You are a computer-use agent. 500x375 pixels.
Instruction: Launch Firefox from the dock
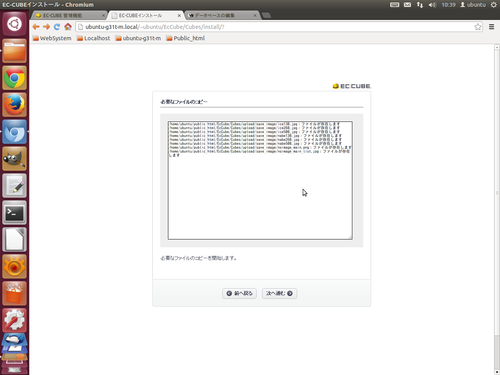coord(14,105)
